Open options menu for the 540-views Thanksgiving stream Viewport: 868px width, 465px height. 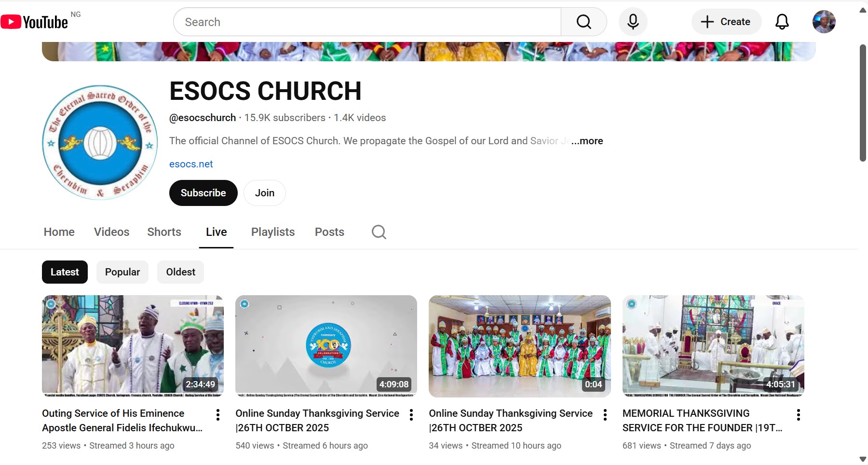411,414
